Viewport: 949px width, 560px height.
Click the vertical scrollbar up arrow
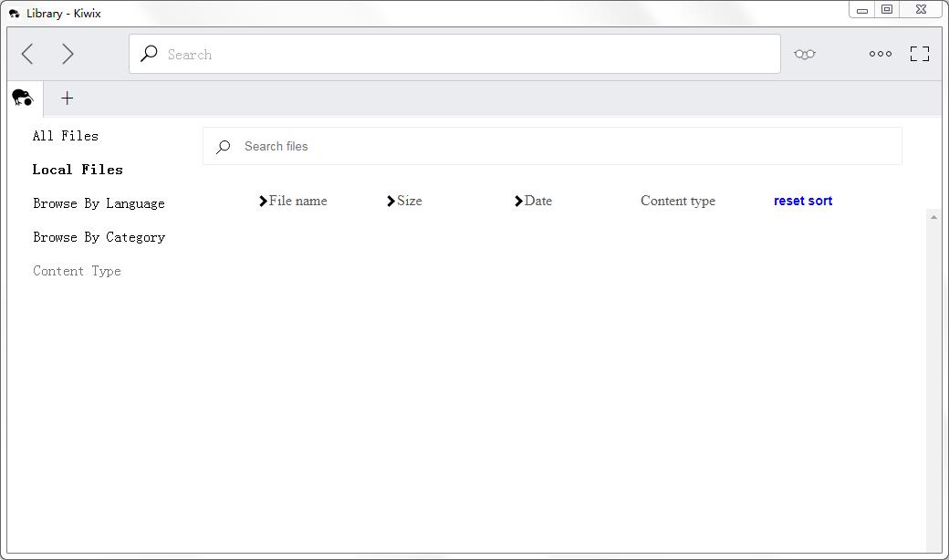pos(933,216)
